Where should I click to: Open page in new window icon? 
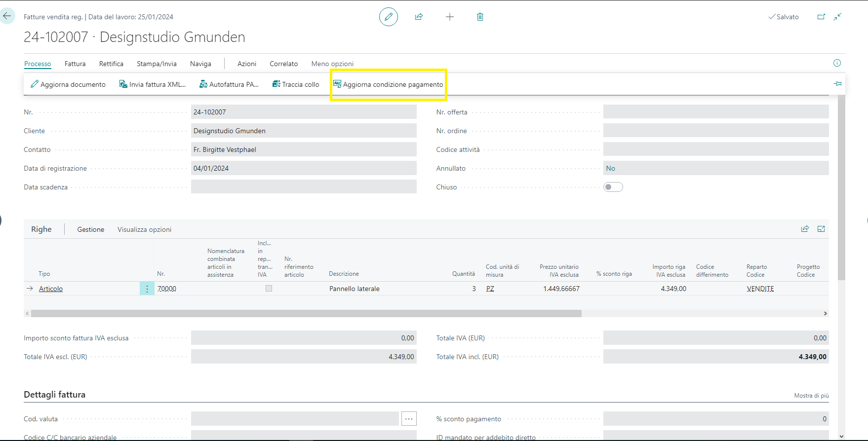[x=821, y=17]
